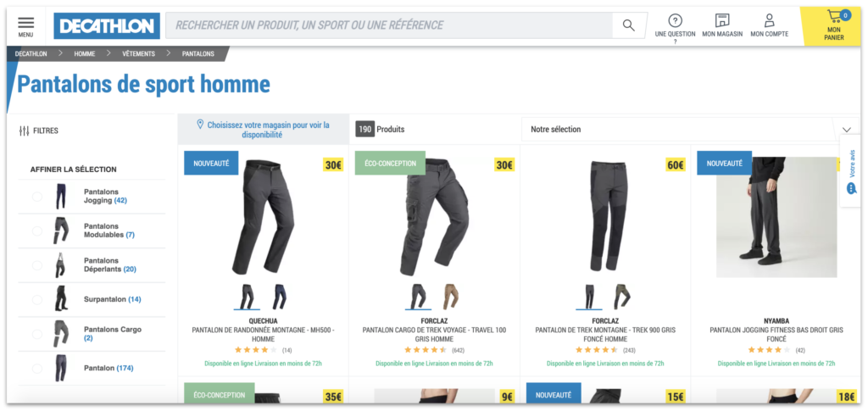The width and height of the screenshot is (868, 411).
Task: Click the Homme breadcrumb item
Action: pos(85,53)
